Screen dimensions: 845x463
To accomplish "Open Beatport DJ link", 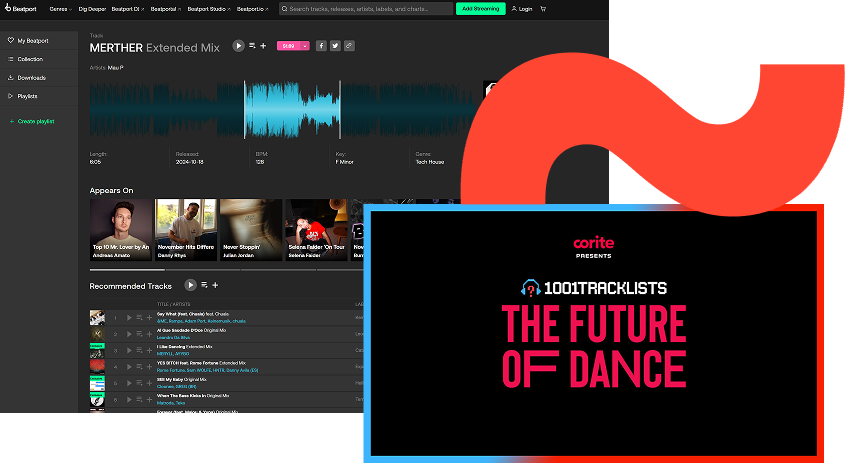I will pyautogui.click(x=127, y=9).
